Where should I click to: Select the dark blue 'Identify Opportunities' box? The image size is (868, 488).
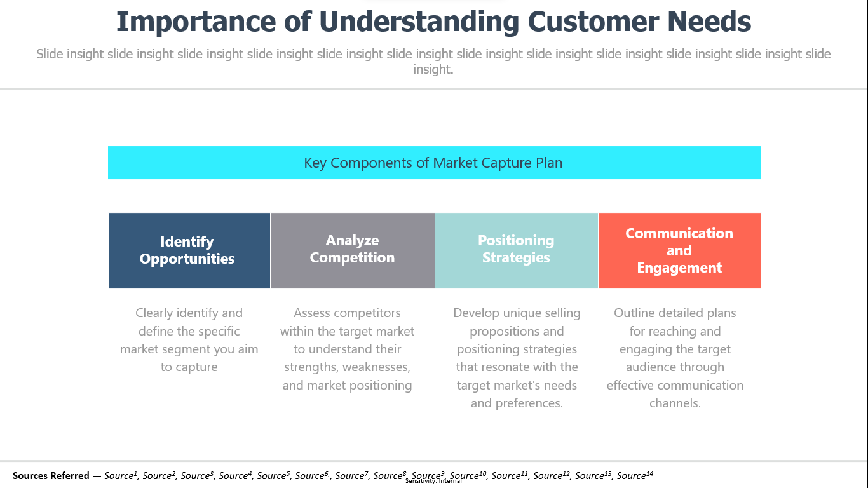(x=189, y=250)
